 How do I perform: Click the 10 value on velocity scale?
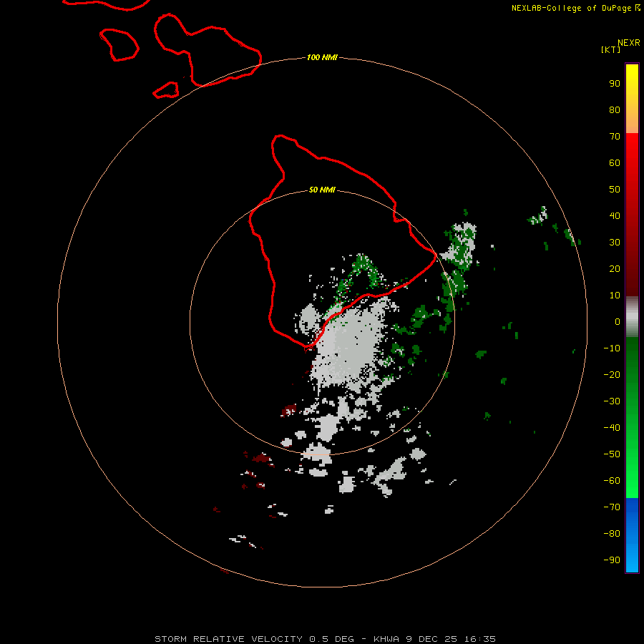(615, 296)
